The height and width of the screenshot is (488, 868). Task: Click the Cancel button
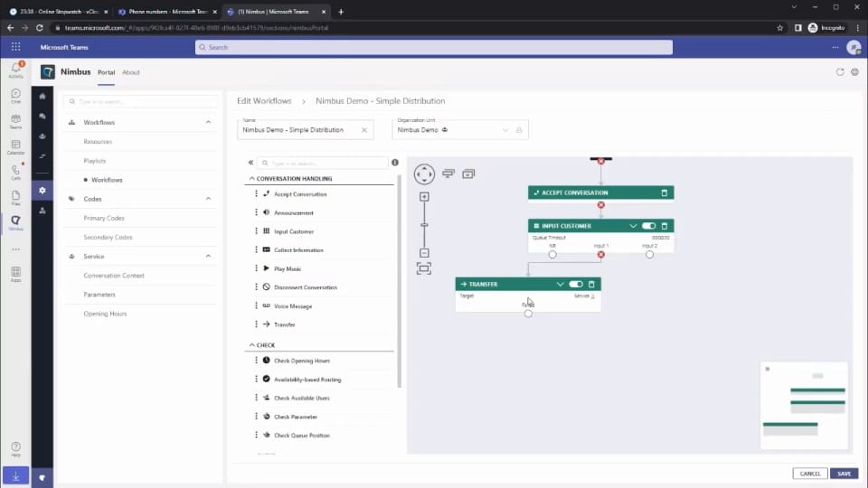click(810, 474)
